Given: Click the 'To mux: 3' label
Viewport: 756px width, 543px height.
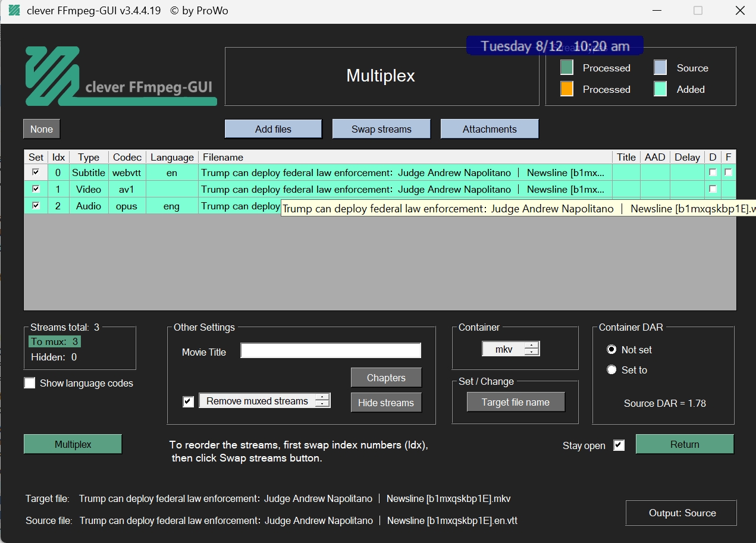Looking at the screenshot, I should pos(55,341).
